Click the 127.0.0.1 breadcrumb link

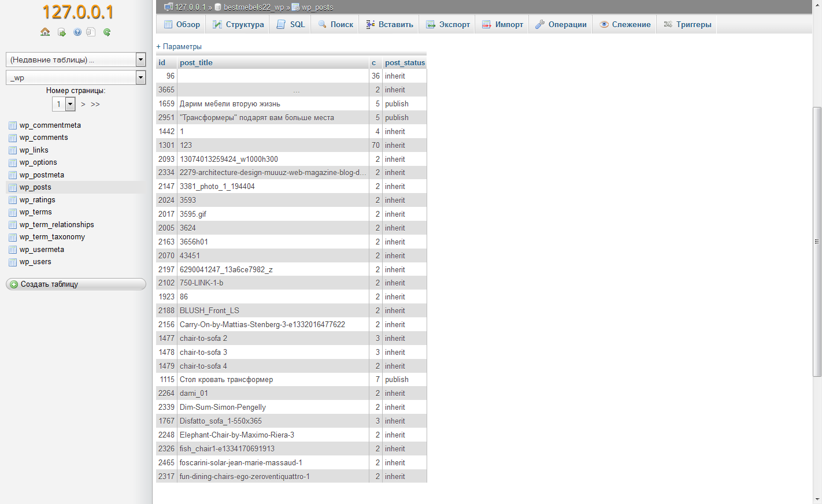pos(190,8)
